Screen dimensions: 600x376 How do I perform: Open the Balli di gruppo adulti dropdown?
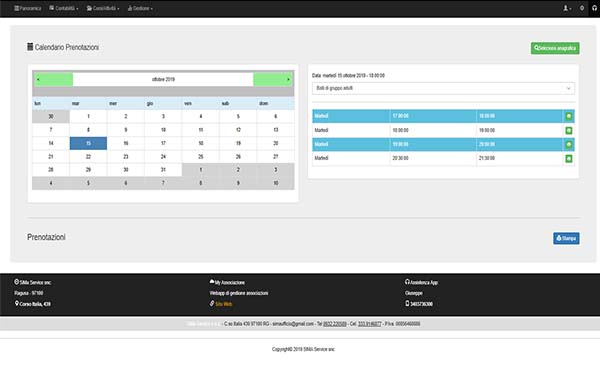point(443,88)
